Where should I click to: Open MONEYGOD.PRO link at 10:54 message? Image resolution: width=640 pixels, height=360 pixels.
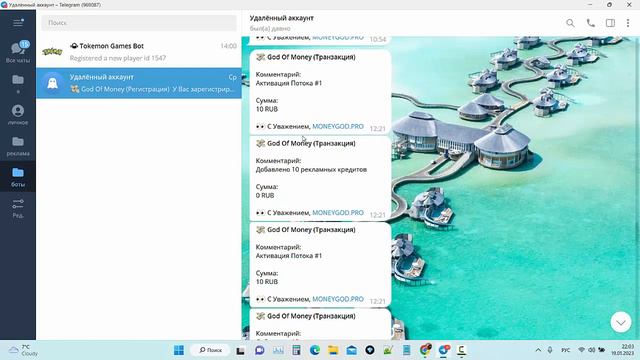[x=338, y=38]
